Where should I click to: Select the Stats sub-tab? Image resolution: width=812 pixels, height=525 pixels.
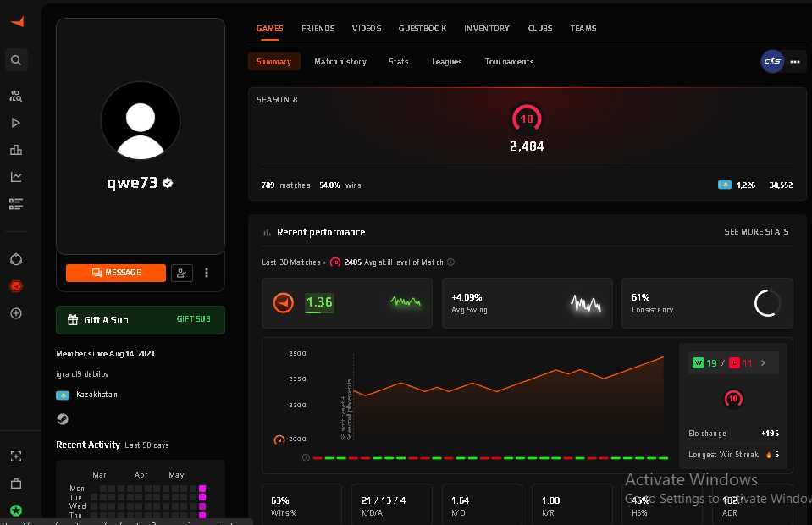tap(398, 62)
